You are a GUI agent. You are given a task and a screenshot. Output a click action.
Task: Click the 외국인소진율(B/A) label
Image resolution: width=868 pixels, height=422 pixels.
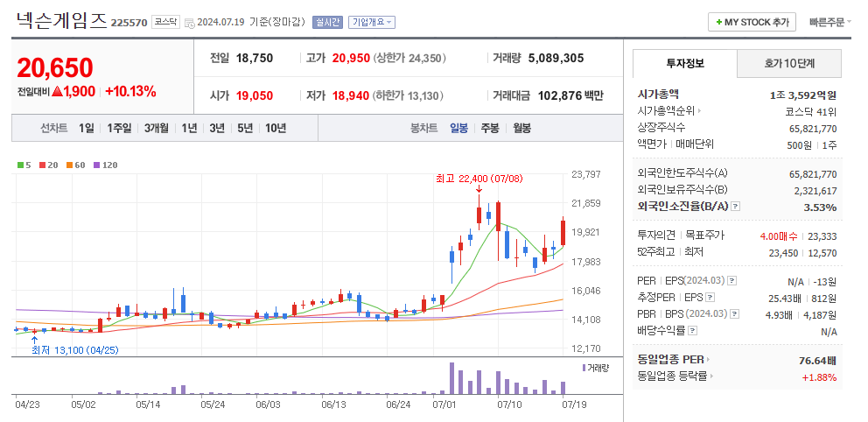click(x=682, y=207)
